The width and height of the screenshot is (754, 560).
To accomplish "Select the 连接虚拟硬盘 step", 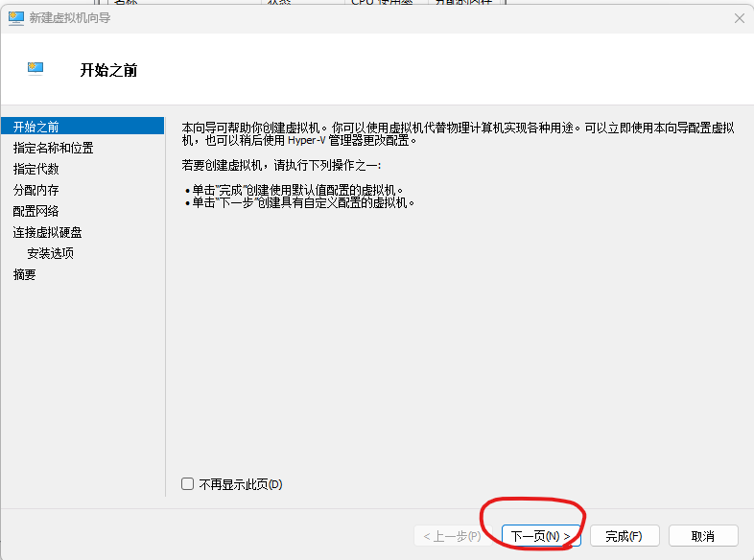I will (48, 232).
